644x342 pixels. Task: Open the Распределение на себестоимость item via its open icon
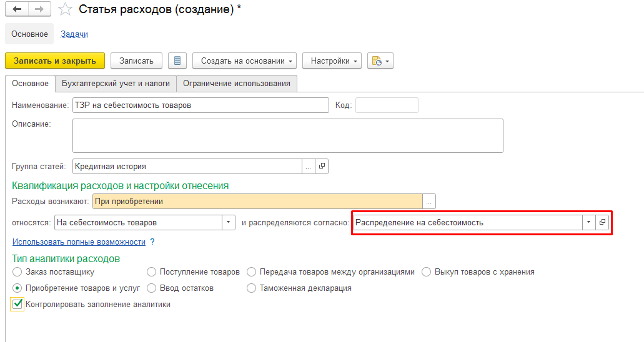click(602, 222)
